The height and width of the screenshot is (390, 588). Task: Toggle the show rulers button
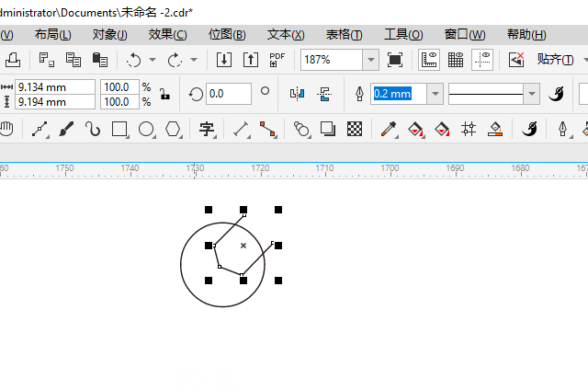coord(429,60)
